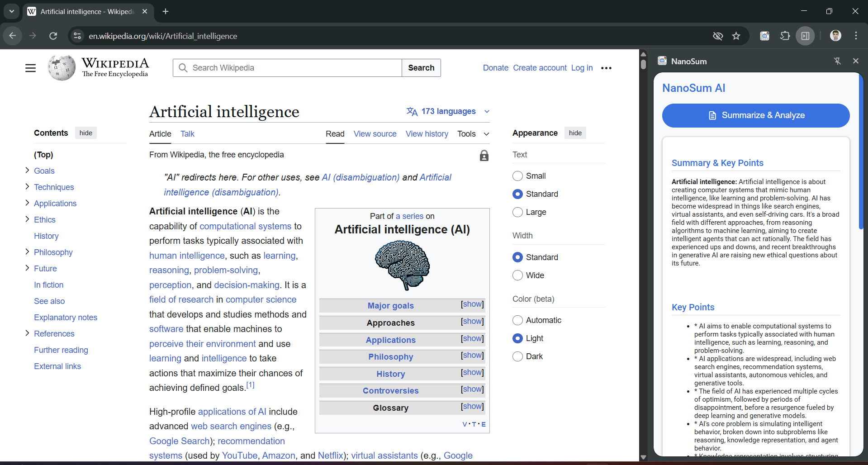
Task: Open the Wikipedia main menu hamburger icon
Action: (x=30, y=68)
